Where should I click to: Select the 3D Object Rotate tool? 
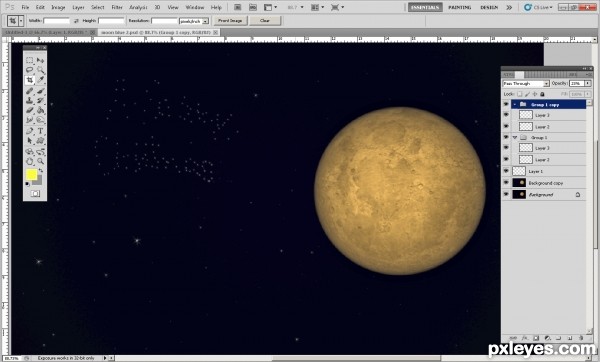pyautogui.click(x=29, y=152)
